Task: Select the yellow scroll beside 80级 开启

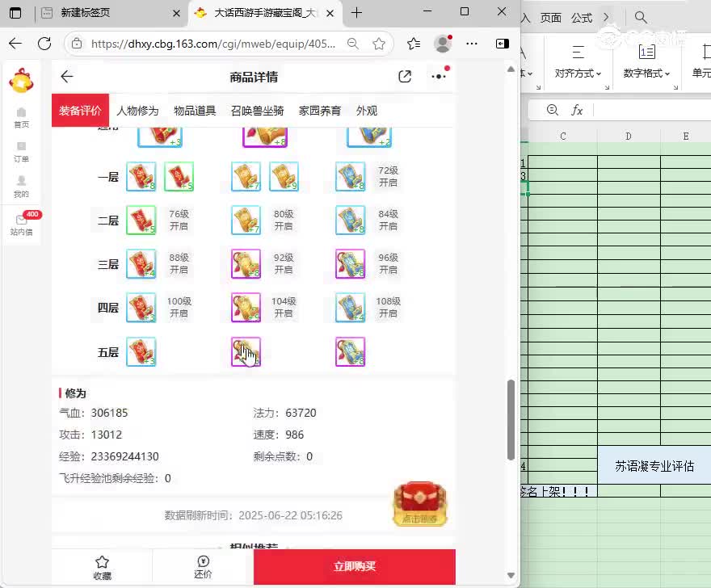Action: coord(246,220)
